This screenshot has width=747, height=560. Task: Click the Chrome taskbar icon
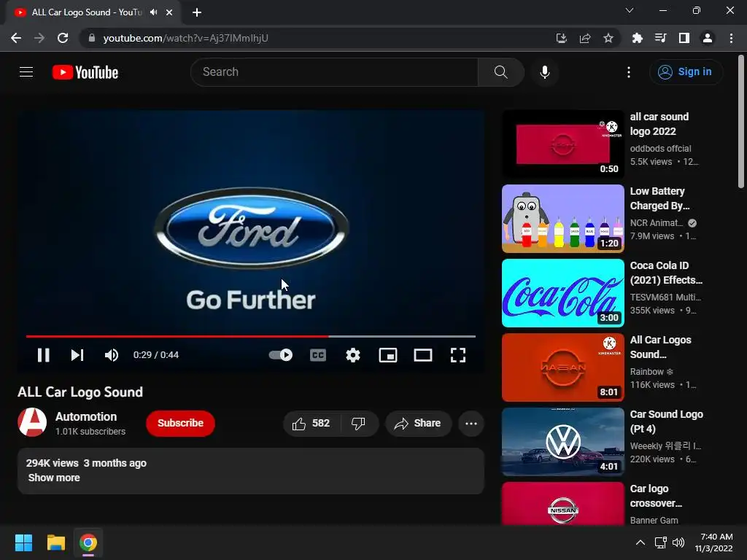pos(88,542)
